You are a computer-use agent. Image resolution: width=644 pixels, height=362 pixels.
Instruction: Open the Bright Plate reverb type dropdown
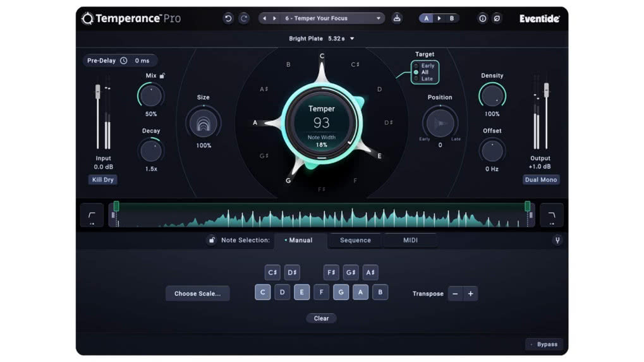[x=321, y=39]
